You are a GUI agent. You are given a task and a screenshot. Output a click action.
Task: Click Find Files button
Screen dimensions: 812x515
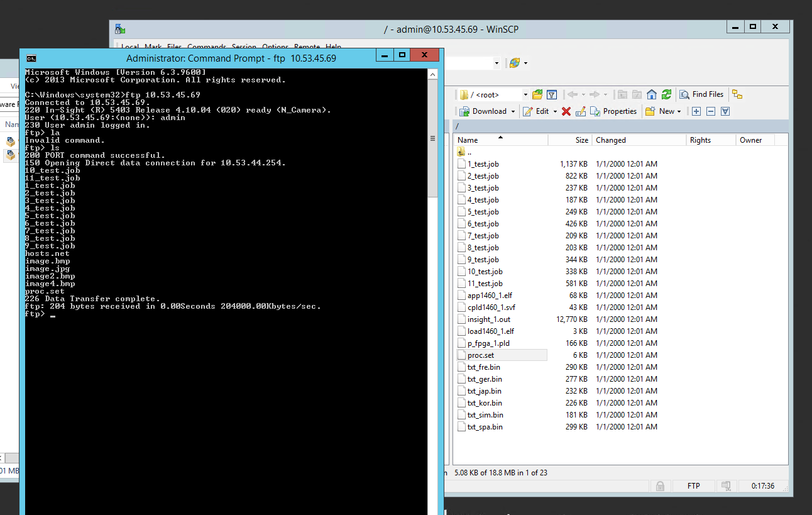pos(701,94)
